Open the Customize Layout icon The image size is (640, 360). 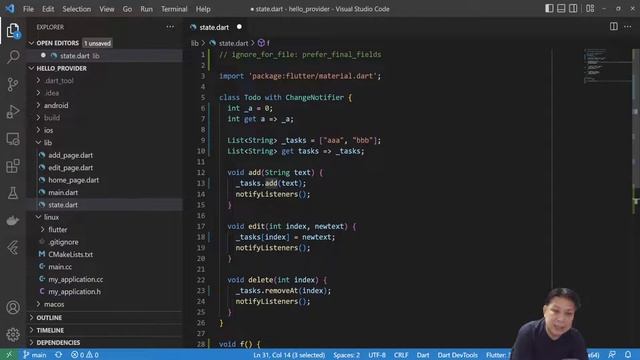click(x=590, y=9)
